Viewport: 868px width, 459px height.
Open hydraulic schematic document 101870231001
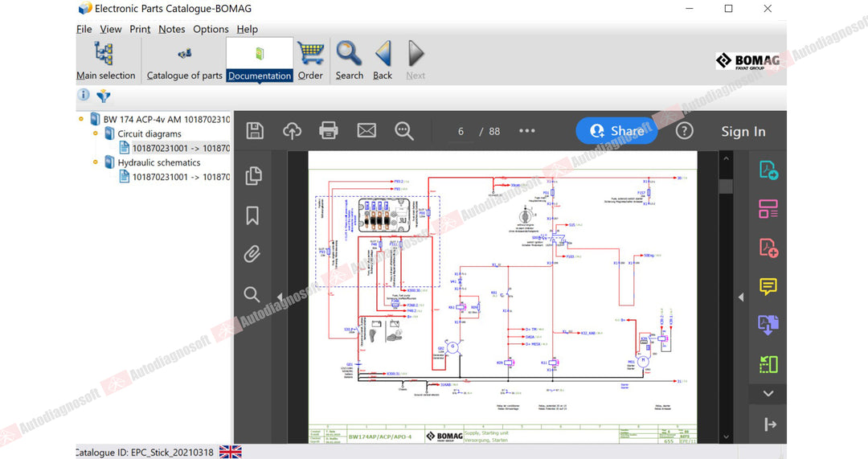point(181,177)
